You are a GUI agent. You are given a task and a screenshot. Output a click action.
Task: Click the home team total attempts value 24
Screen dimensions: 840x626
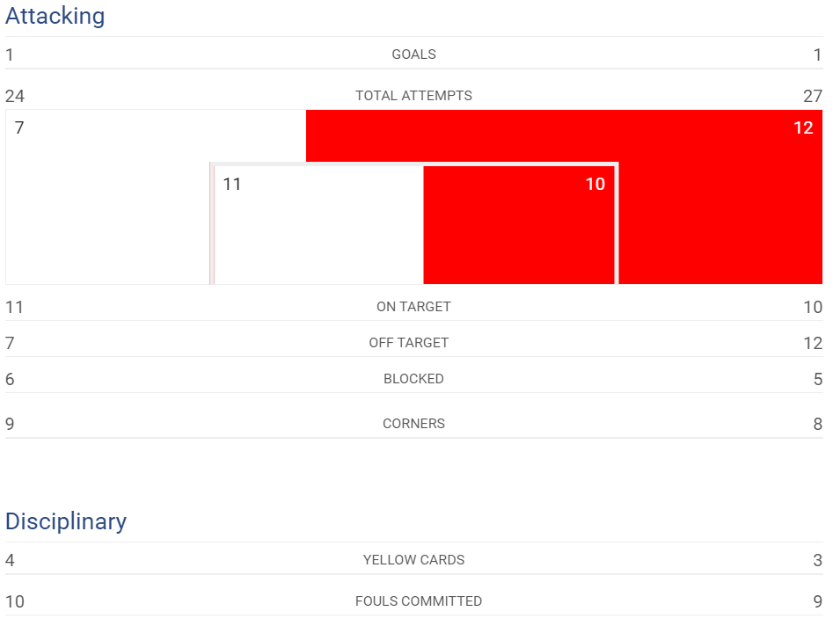click(15, 96)
